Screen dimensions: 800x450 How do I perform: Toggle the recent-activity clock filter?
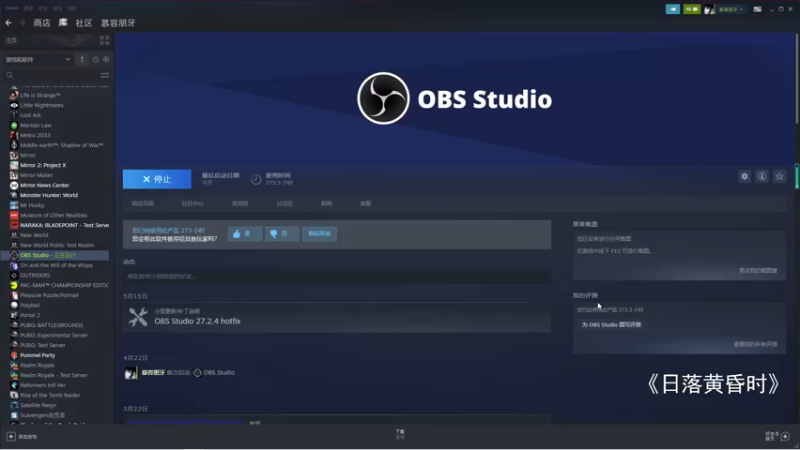coord(95,60)
